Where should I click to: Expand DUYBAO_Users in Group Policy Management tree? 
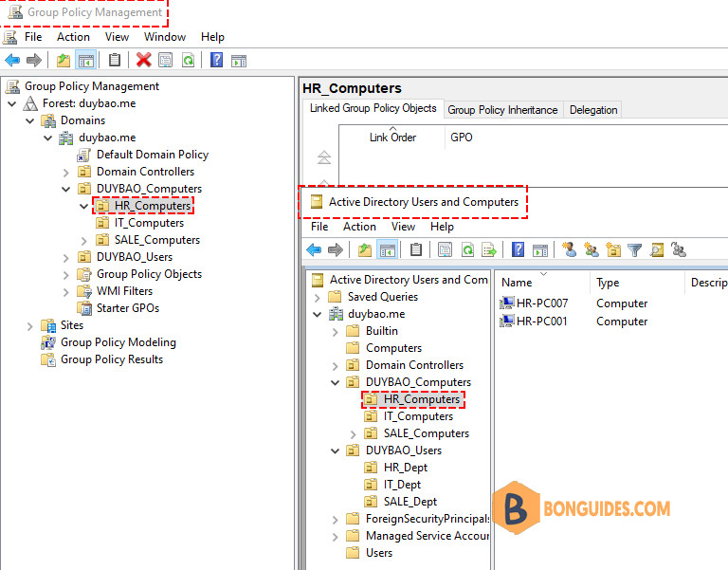(x=66, y=258)
